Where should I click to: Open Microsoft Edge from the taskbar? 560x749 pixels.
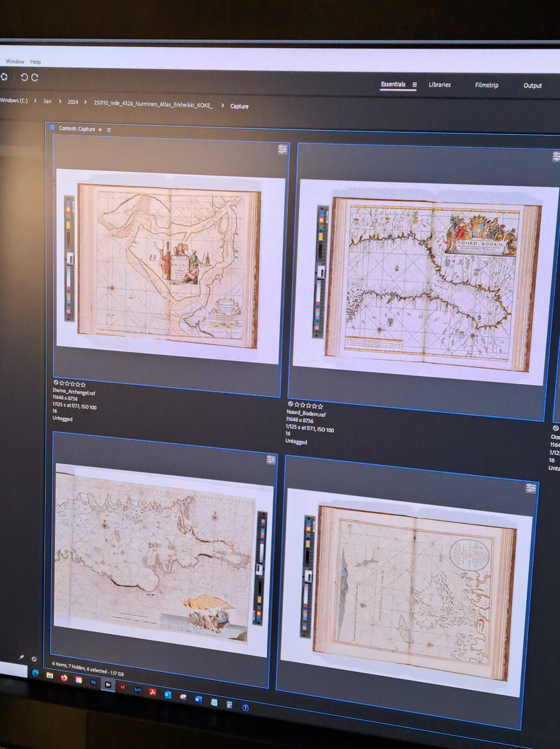36,673
